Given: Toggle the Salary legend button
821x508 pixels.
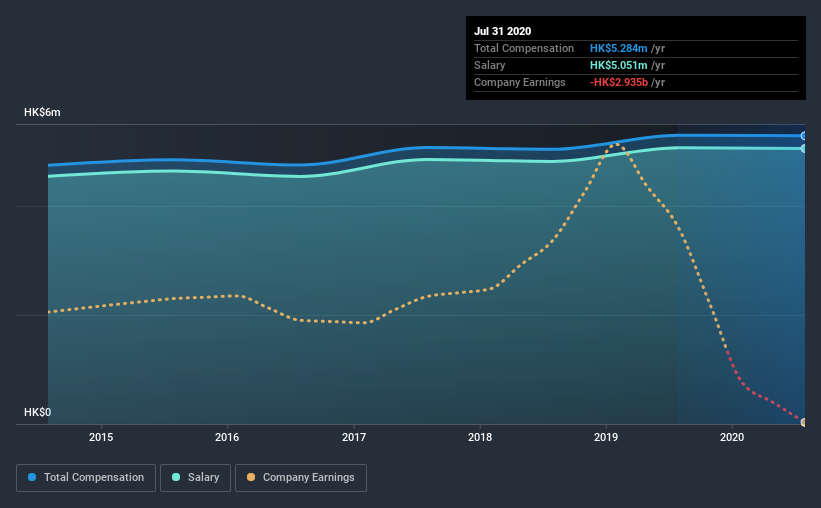Looking at the screenshot, I should click(195, 478).
